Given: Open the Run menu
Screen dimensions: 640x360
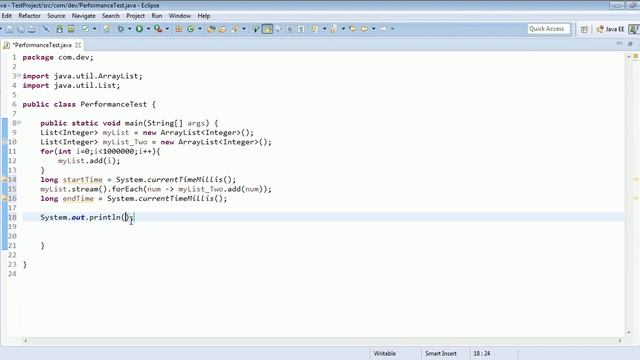Looking at the screenshot, I should (x=157, y=16).
